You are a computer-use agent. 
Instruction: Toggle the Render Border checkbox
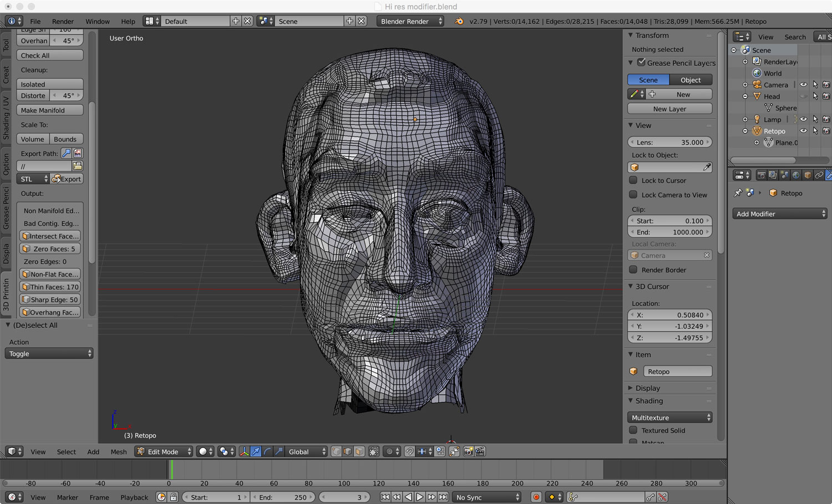pyautogui.click(x=633, y=270)
